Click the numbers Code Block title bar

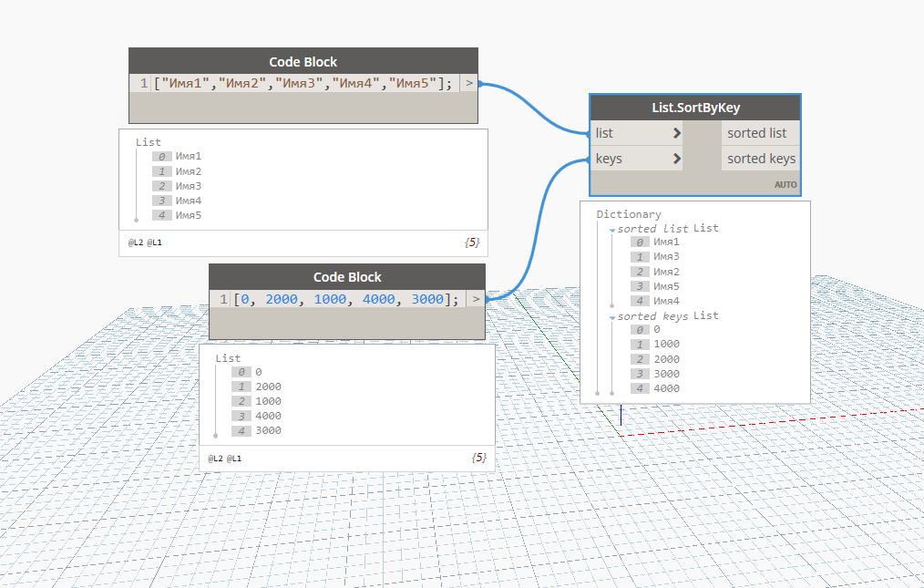pos(347,276)
